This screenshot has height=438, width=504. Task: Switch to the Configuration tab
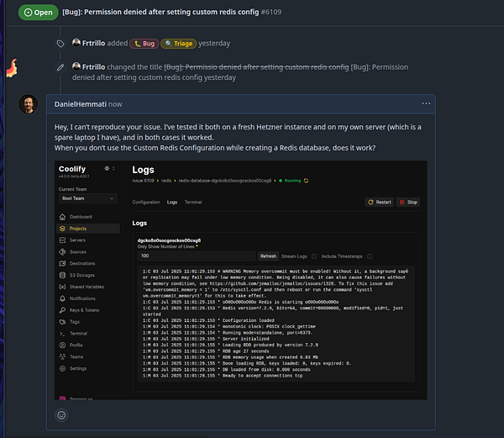pyautogui.click(x=146, y=202)
